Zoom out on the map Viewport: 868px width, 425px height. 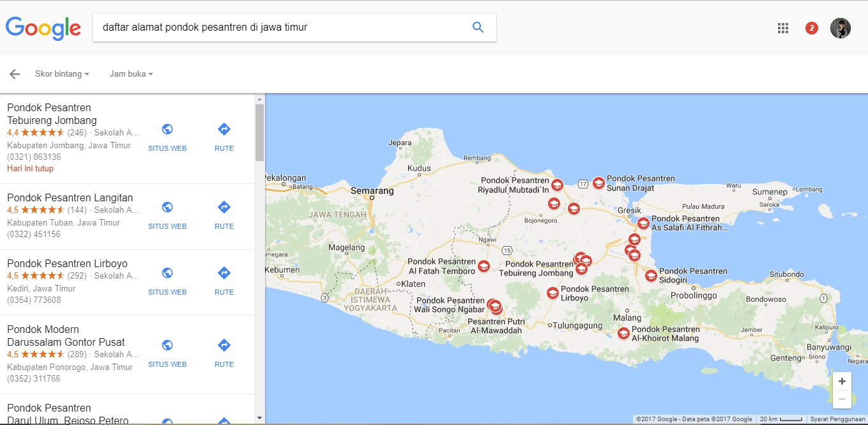[x=842, y=399]
